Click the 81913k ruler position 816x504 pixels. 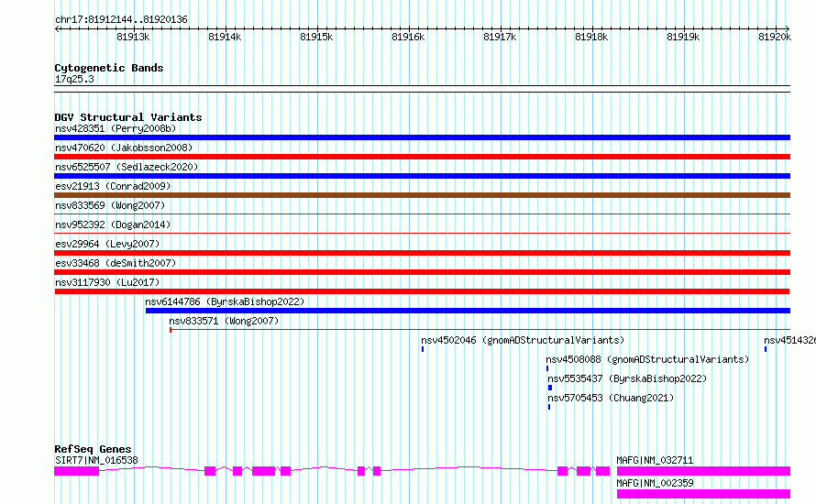click(133, 37)
